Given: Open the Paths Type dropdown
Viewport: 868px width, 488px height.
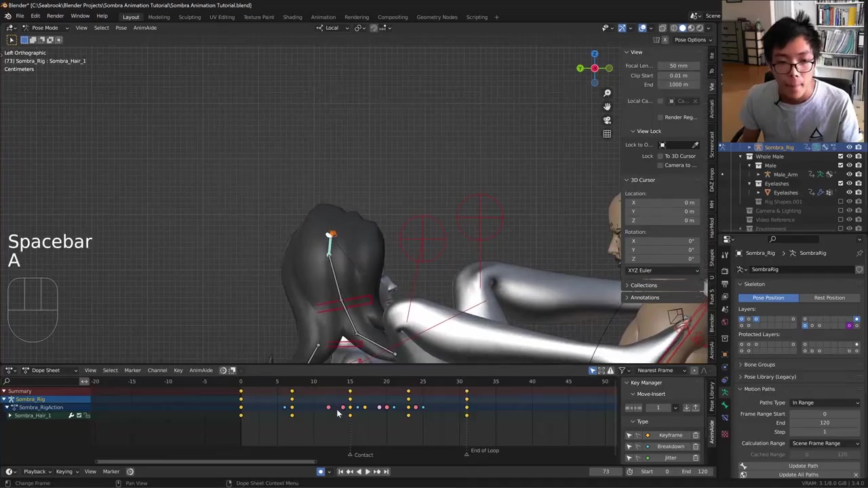Looking at the screenshot, I should [x=825, y=403].
